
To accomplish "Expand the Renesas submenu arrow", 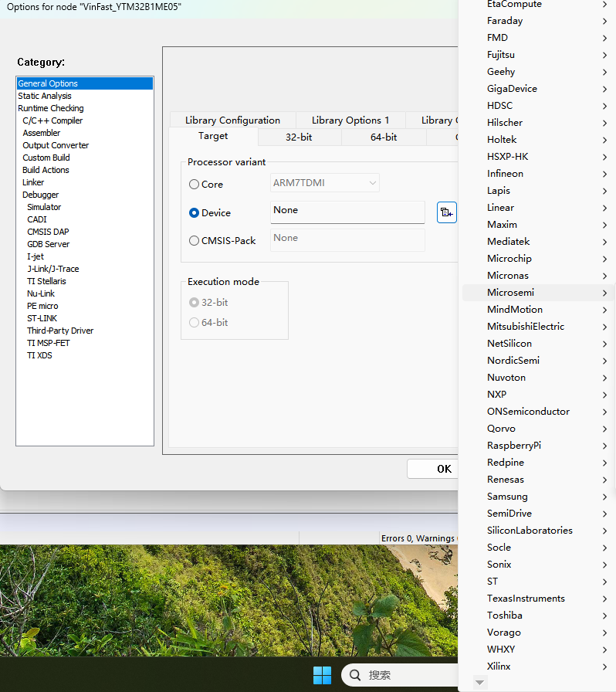I will tap(604, 480).
